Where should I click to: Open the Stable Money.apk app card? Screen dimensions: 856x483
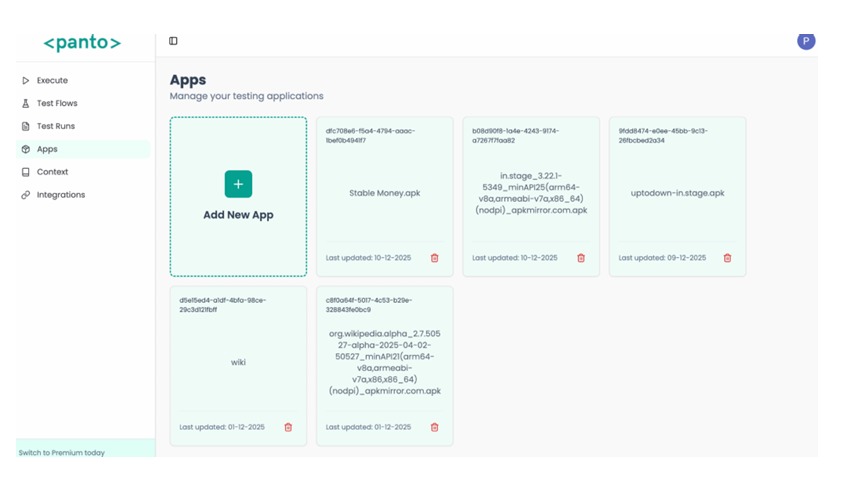pyautogui.click(x=384, y=193)
